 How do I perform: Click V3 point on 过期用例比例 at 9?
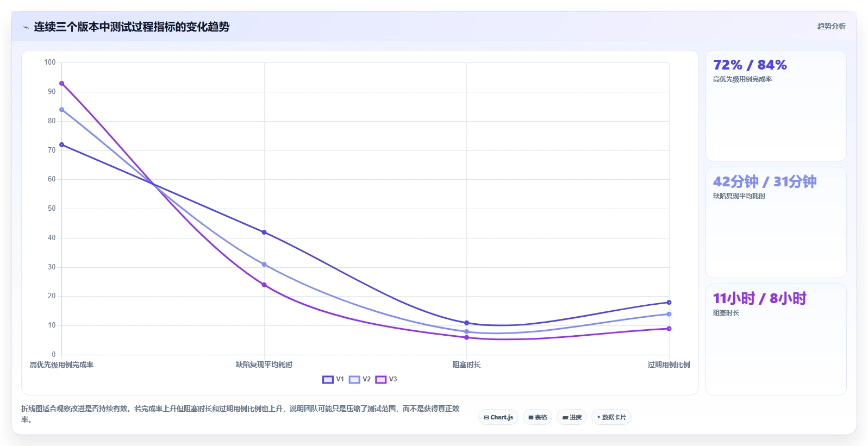pyautogui.click(x=669, y=329)
